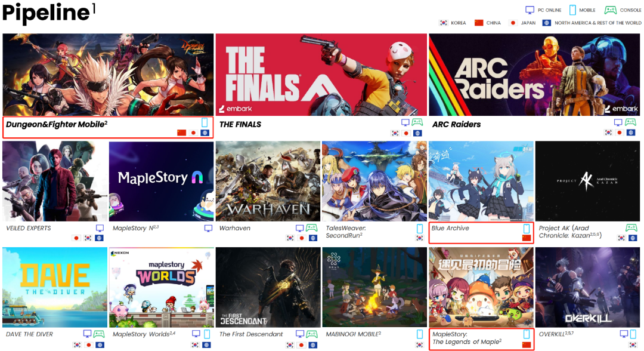The width and height of the screenshot is (644, 351).
Task: Click the 'ARC Raiders' title text
Action: tap(456, 124)
